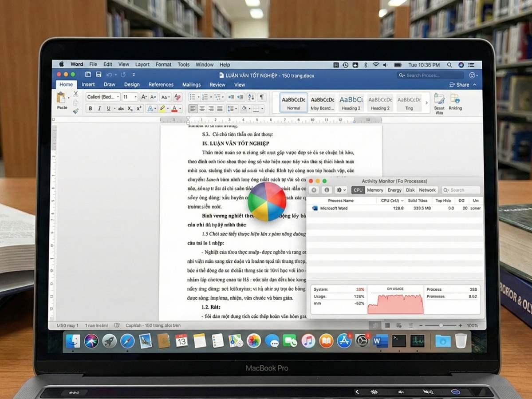
Task: Switch to the References ribbon tab
Action: (x=161, y=84)
